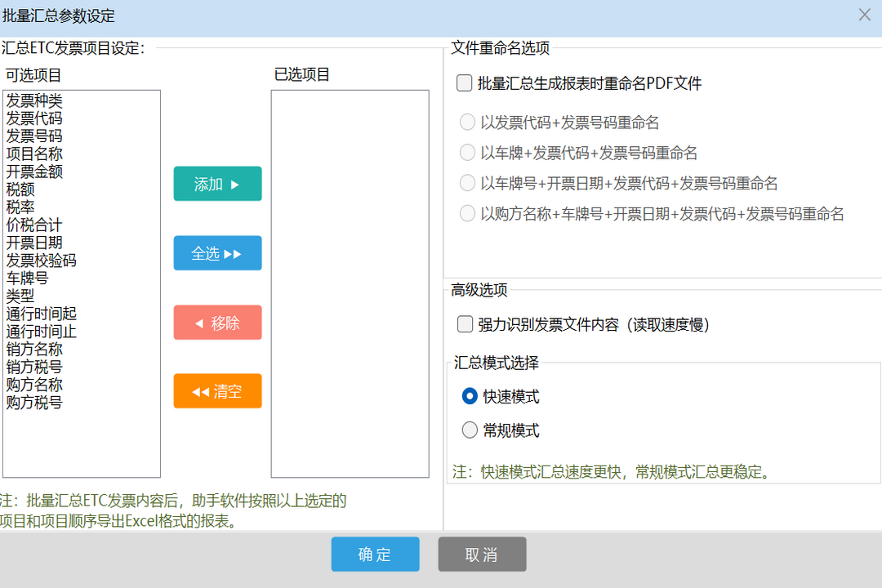点击确定按钮保存汇总参数设定
This screenshot has height=588, width=882.
[375, 554]
